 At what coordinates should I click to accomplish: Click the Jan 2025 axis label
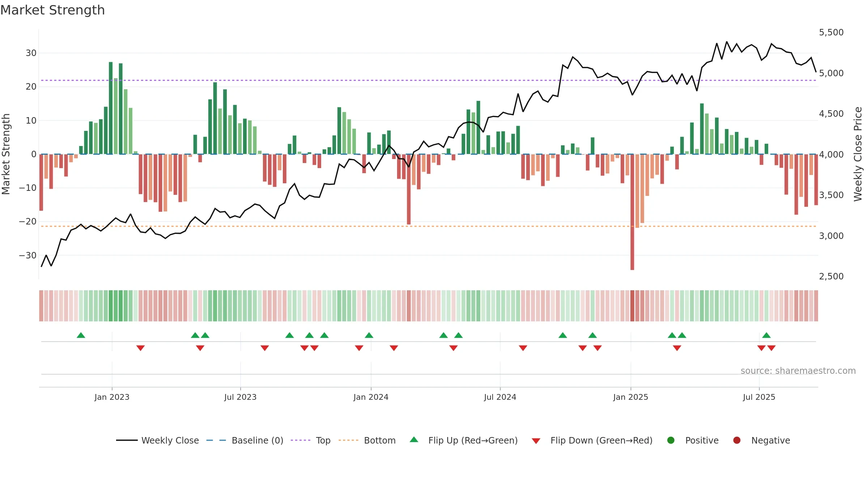(631, 397)
